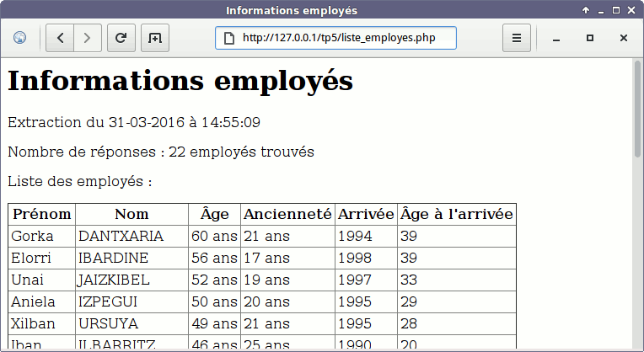Click the Informations employés page heading
The height and width of the screenshot is (352, 644).
180,81
